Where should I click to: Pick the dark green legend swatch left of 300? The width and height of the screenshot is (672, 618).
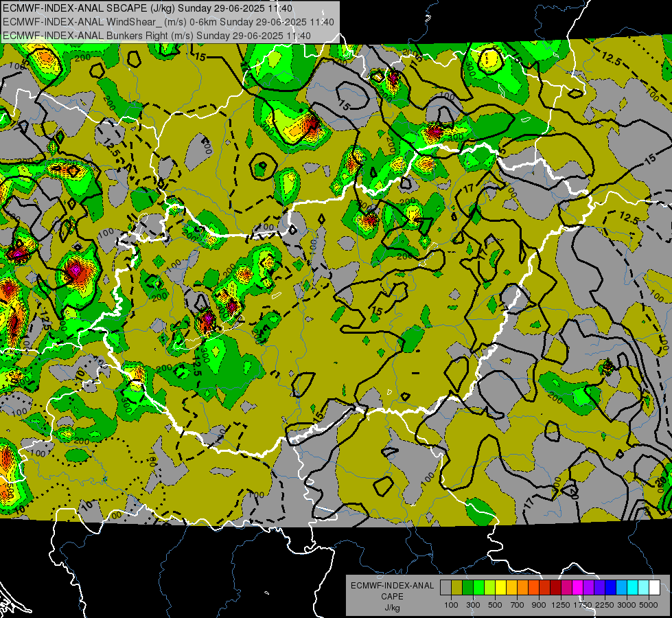click(467, 588)
